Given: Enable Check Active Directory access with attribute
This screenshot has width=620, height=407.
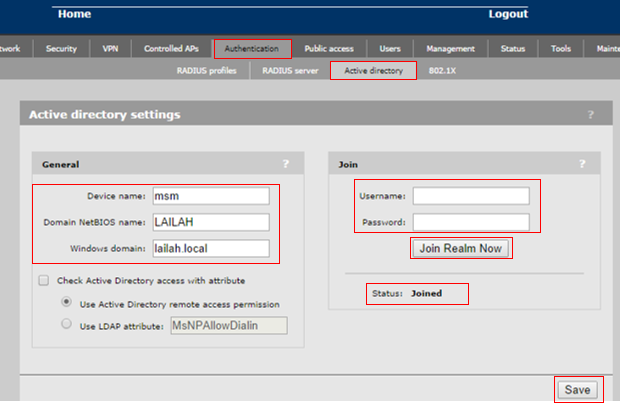Looking at the screenshot, I should point(44,280).
